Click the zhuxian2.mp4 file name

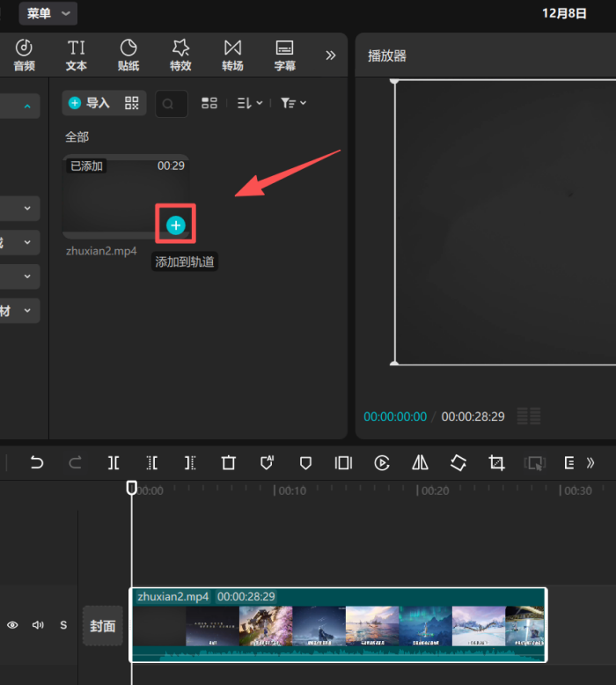[101, 251]
